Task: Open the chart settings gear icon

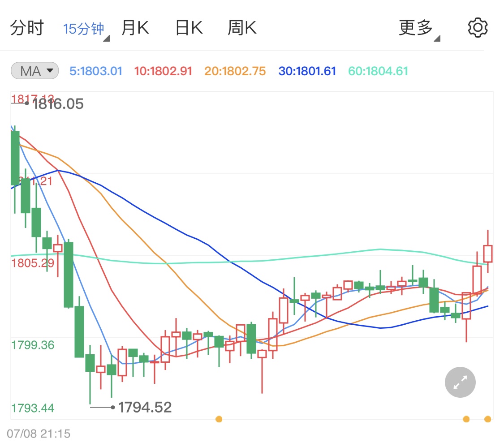Action: (478, 28)
